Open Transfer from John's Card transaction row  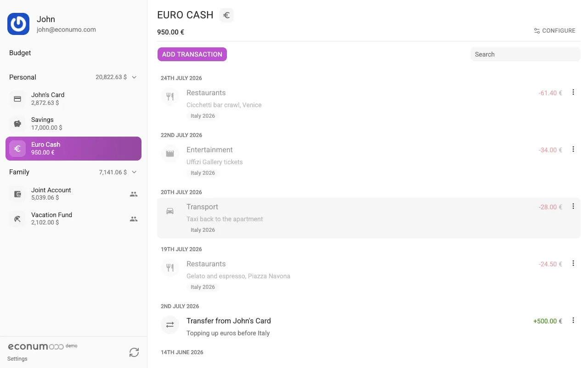click(x=368, y=327)
